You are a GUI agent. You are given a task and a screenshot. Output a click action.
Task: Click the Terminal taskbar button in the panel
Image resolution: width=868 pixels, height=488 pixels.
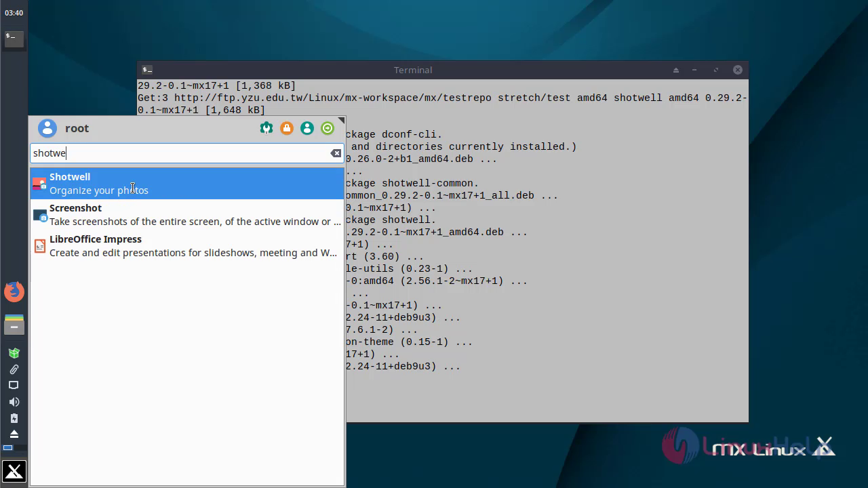click(x=14, y=39)
